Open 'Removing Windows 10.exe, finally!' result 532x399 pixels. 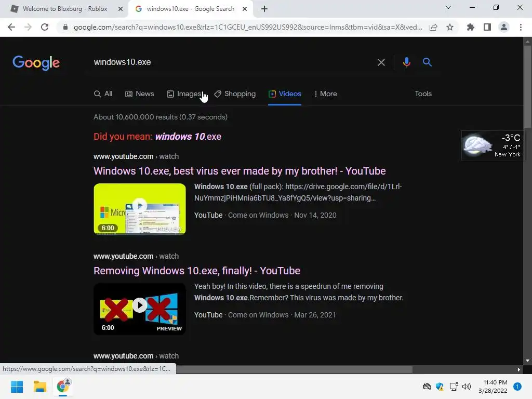197,271
